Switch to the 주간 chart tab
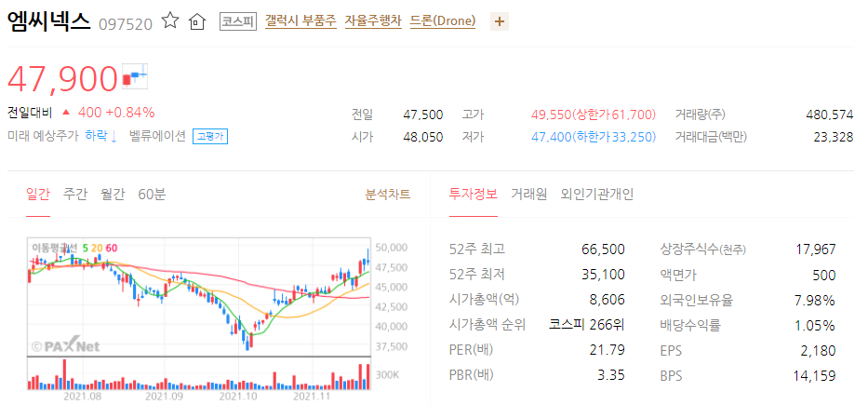The width and height of the screenshot is (868, 418). (x=75, y=195)
